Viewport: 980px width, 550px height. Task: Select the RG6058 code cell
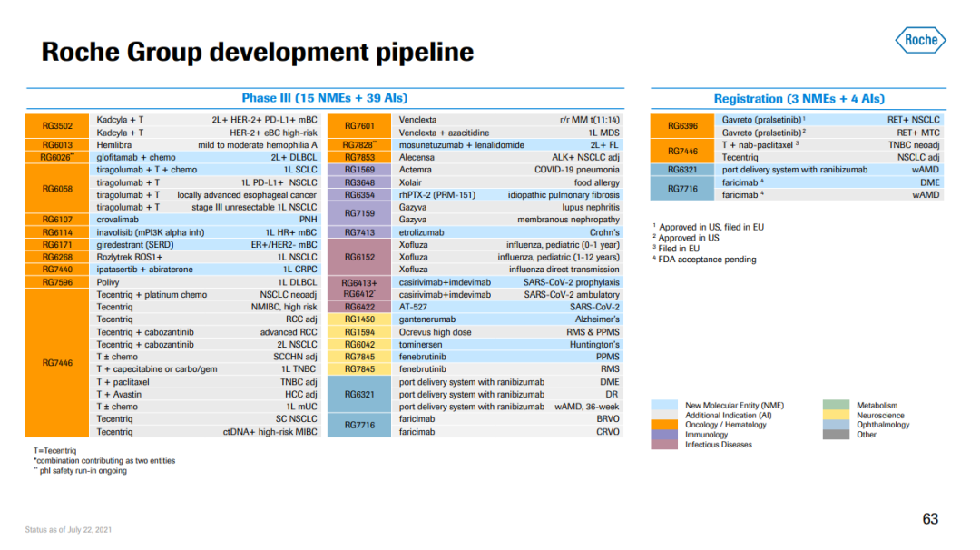click(x=57, y=188)
